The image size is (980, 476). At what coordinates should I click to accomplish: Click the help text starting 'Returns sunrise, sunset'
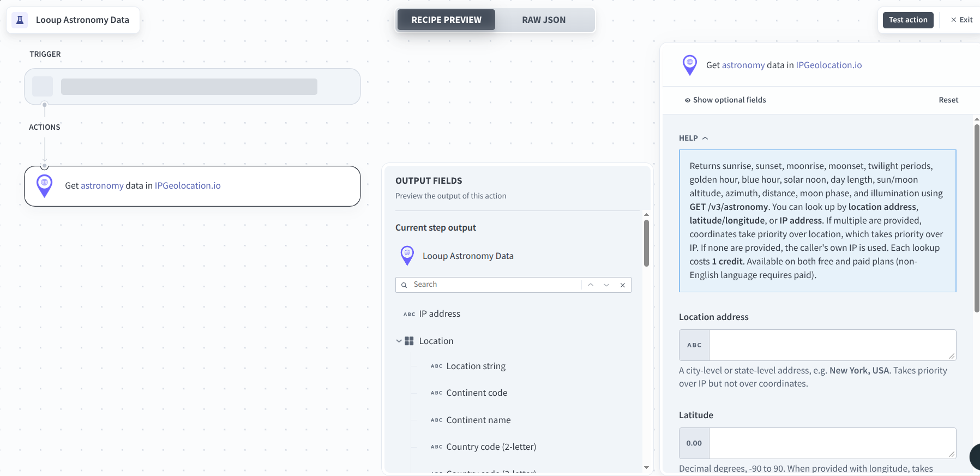[817, 221]
